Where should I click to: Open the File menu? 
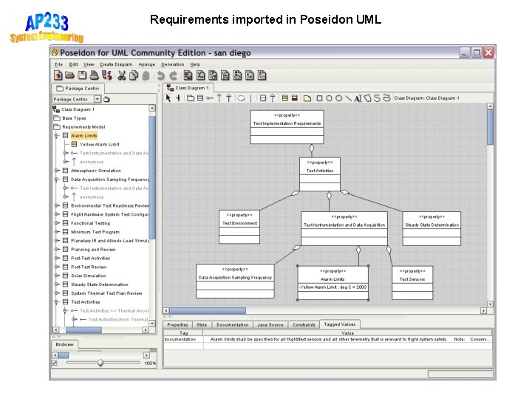pyautogui.click(x=58, y=64)
